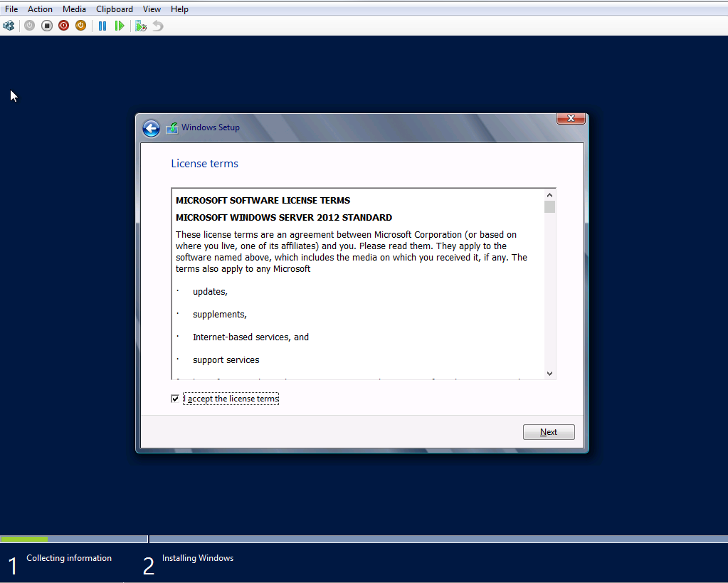Pause the virtual machine
The height and width of the screenshot is (583, 728).
(102, 26)
